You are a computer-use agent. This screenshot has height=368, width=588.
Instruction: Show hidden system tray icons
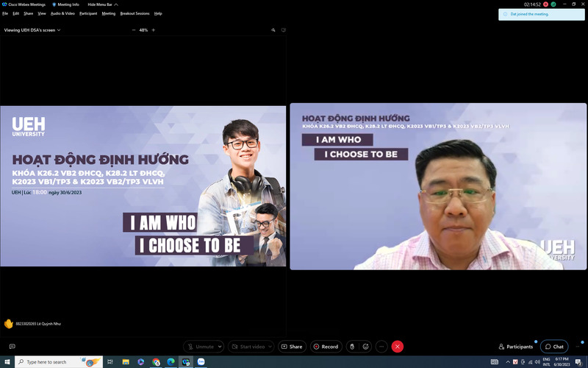[x=508, y=362]
